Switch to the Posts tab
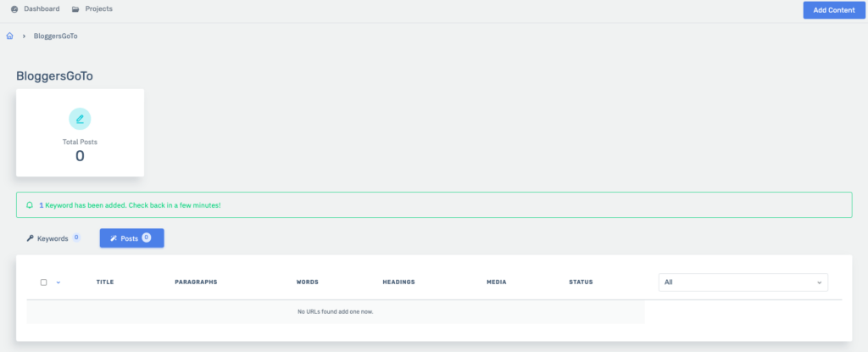 [131, 238]
